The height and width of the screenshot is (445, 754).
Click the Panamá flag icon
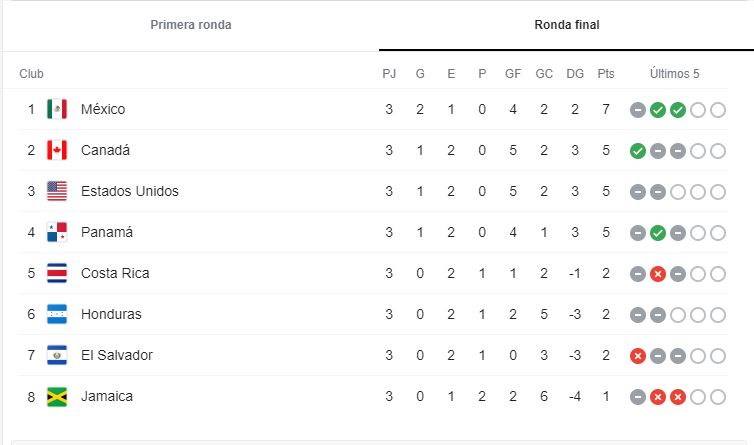57,232
